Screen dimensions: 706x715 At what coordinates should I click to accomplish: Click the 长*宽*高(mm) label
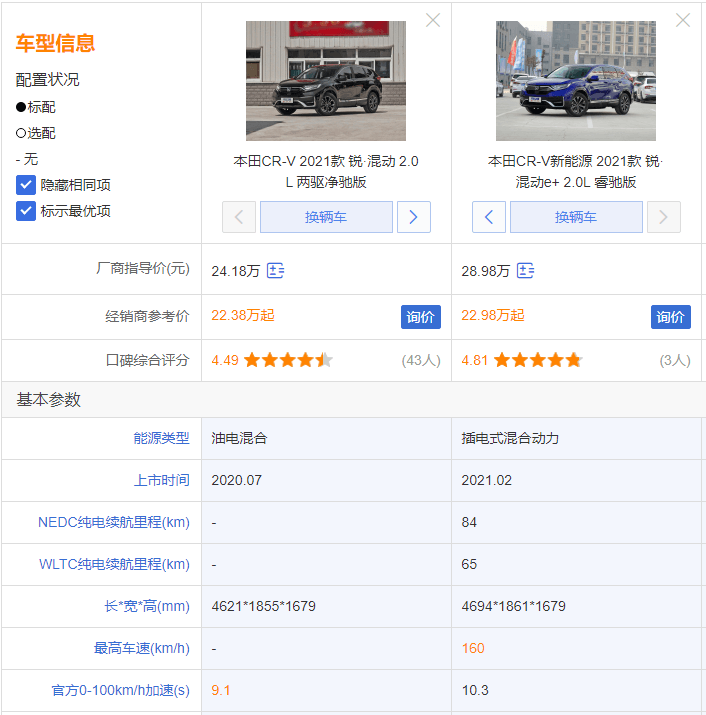(147, 606)
